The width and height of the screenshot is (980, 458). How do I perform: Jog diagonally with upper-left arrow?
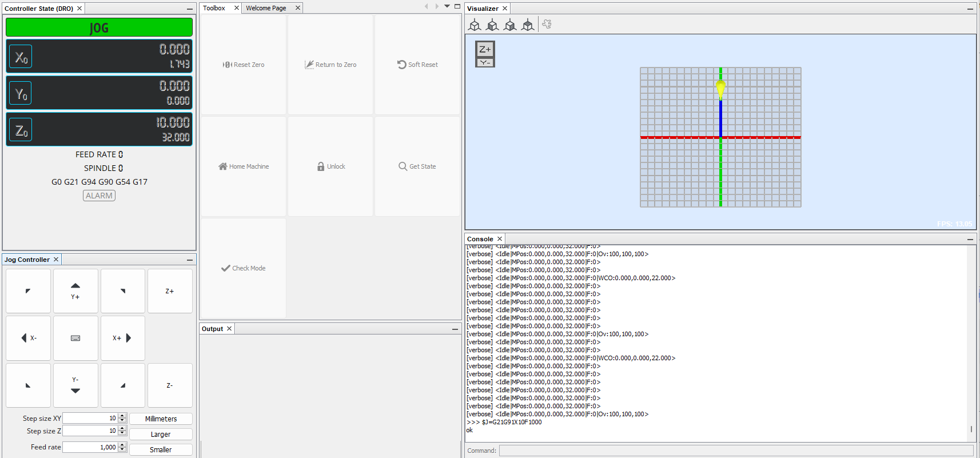28,291
